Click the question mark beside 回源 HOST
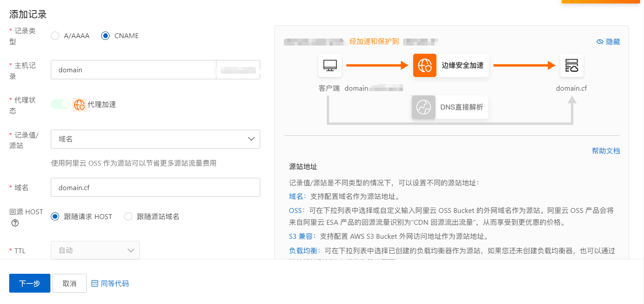Image resolution: width=644 pixels, height=304 pixels. [x=15, y=223]
